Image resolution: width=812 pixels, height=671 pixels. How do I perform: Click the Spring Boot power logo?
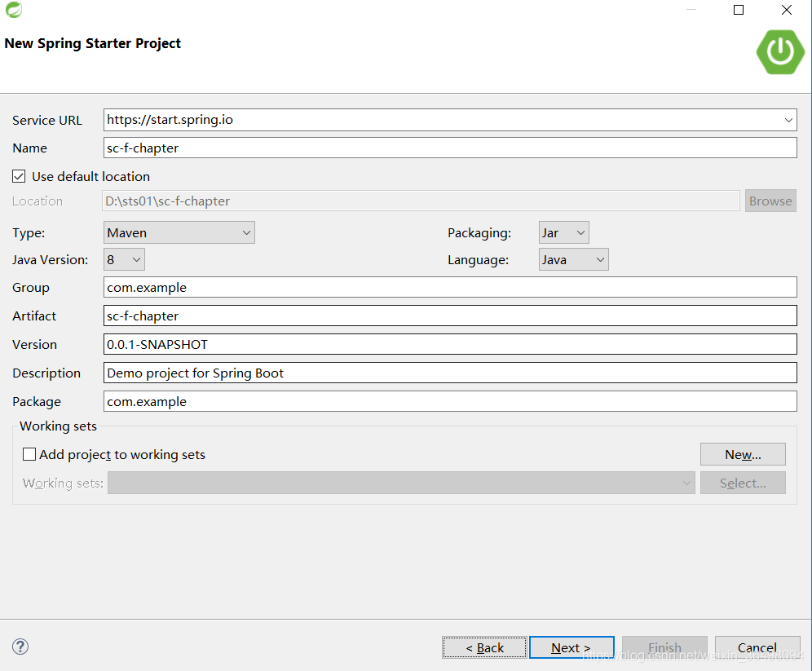(780, 52)
